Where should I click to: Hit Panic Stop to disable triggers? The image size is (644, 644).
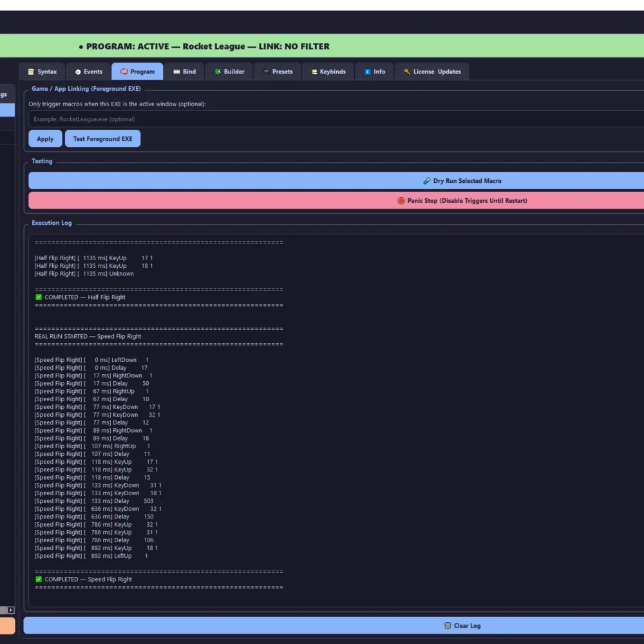tap(336, 200)
